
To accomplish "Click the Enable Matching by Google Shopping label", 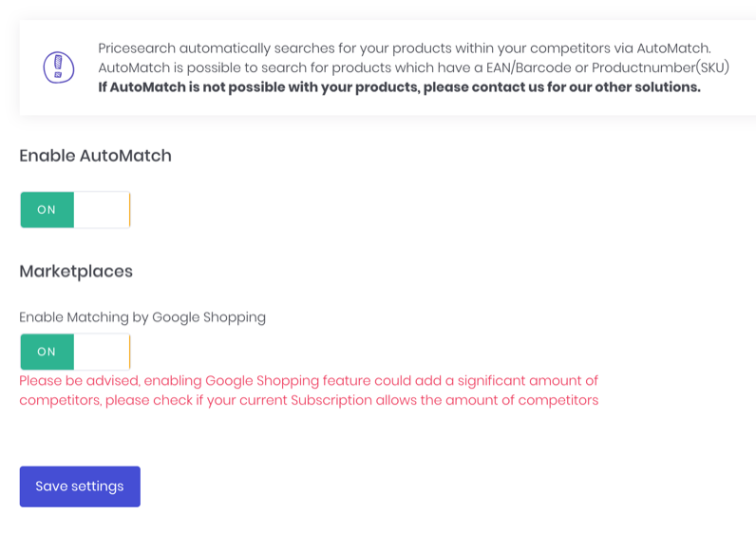I will pyautogui.click(x=142, y=317).
